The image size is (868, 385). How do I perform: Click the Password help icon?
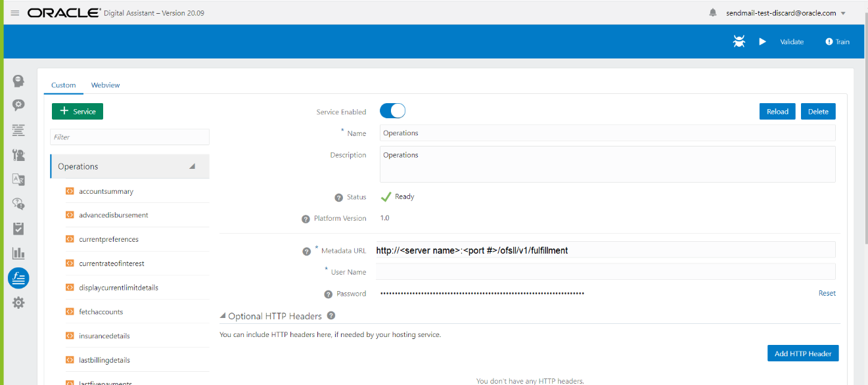point(328,294)
